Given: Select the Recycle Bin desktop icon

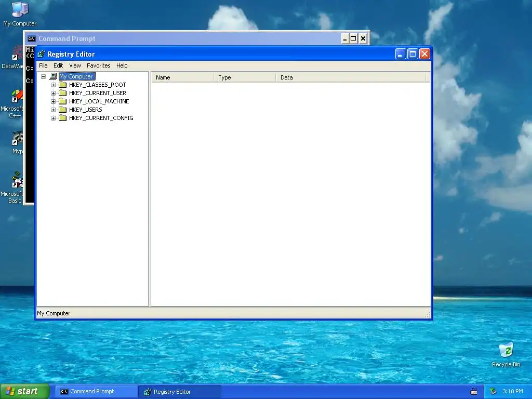Looking at the screenshot, I should (506, 354).
